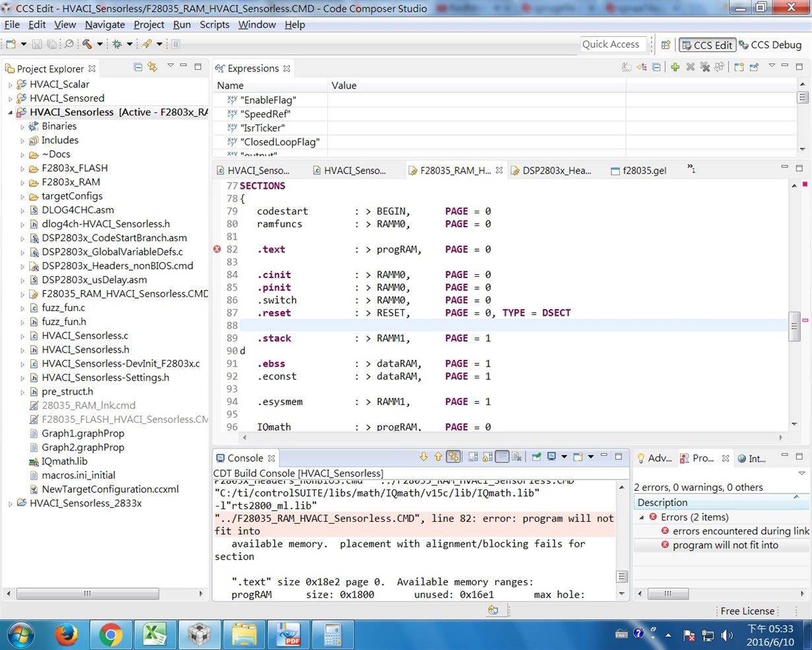Click Collapse All in Expressions view
The image size is (812, 650).
[656, 67]
